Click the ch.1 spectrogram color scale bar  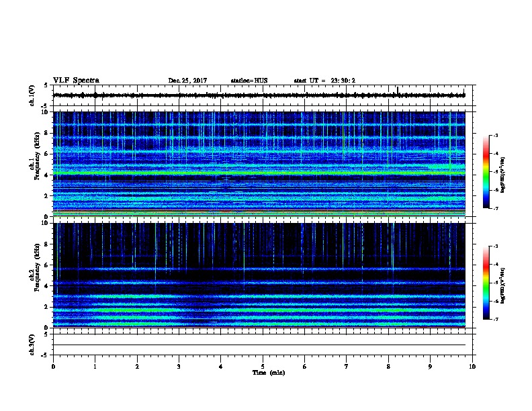click(x=486, y=172)
